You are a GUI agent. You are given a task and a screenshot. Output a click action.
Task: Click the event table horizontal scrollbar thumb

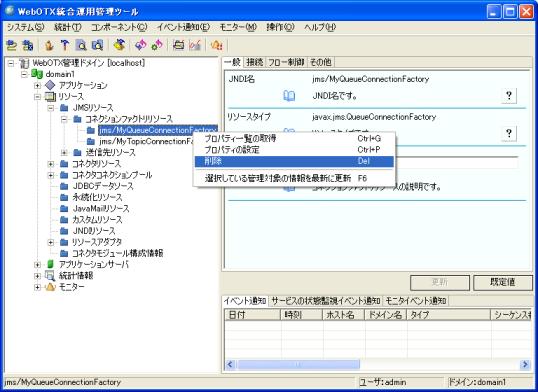click(298, 364)
